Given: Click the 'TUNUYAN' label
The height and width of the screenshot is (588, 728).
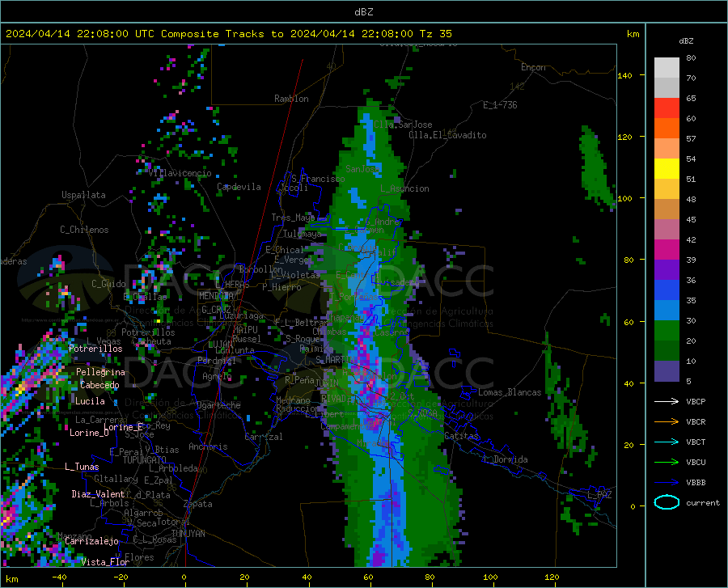Looking at the screenshot, I should [x=188, y=534].
